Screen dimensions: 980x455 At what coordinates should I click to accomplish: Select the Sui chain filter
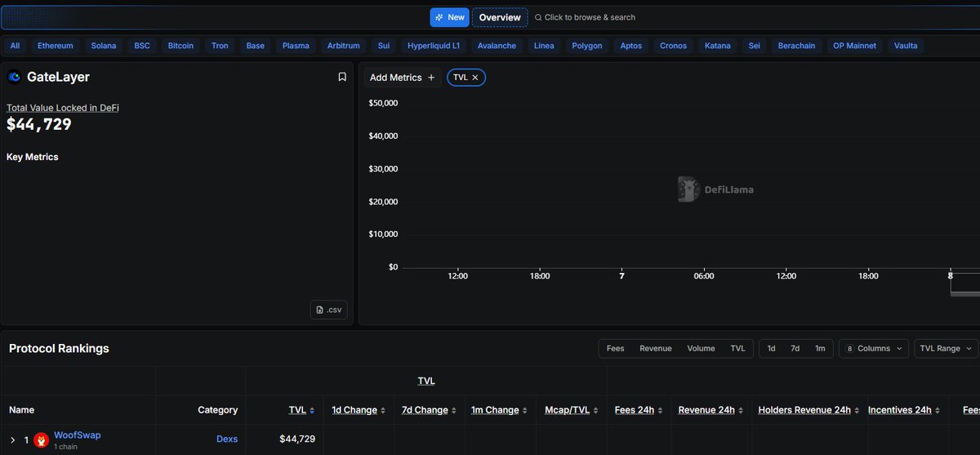click(x=384, y=46)
